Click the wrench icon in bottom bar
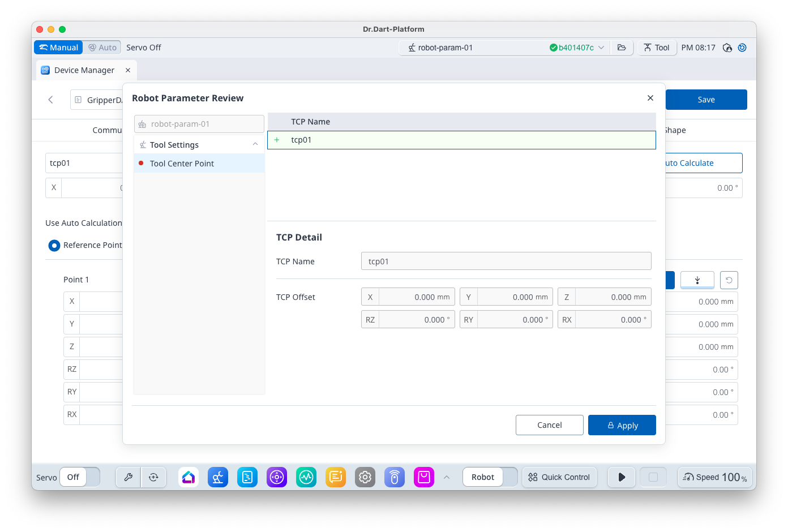788x532 pixels. pos(129,477)
